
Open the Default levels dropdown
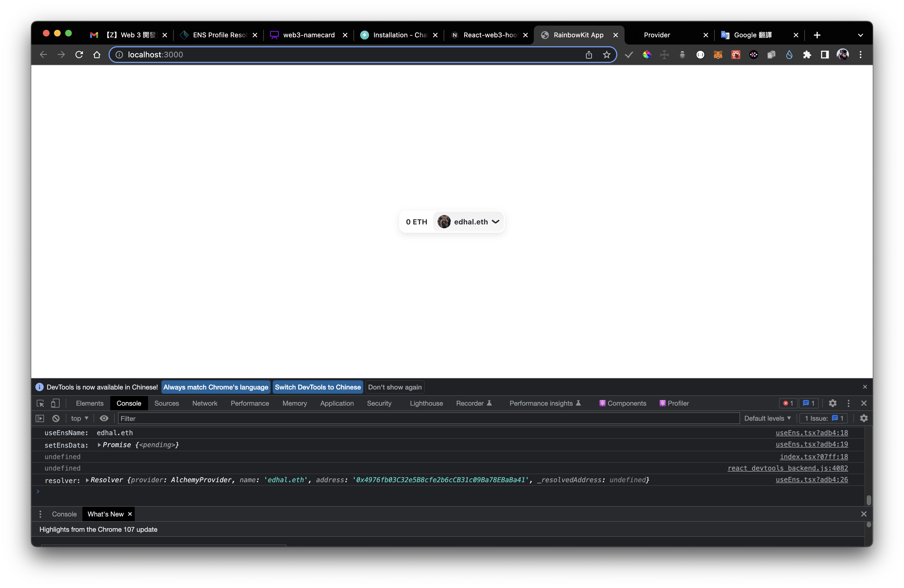pyautogui.click(x=767, y=418)
